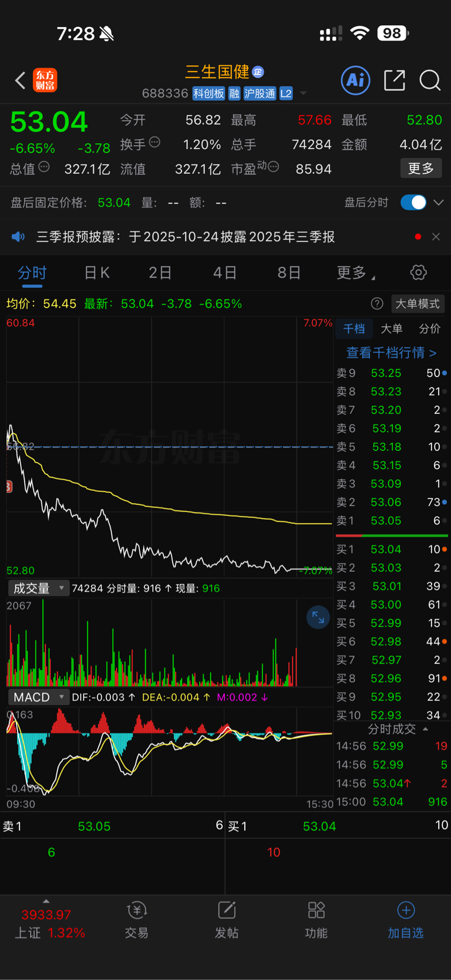Screen dimensions: 451x980
Task: Expand the 盘后分时 chevron
Action: point(439,203)
